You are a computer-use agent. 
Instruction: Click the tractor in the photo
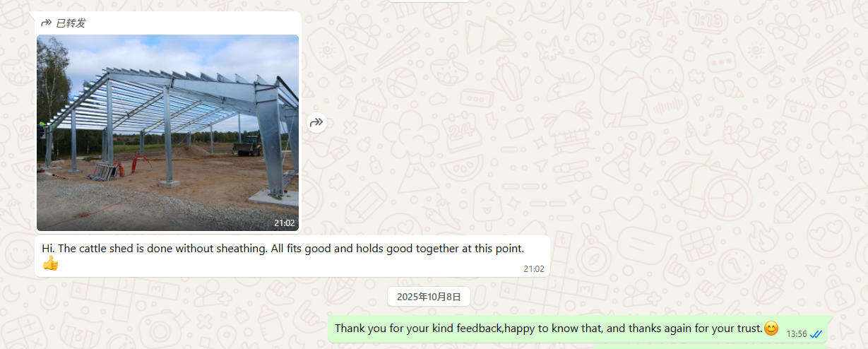pyautogui.click(x=247, y=146)
